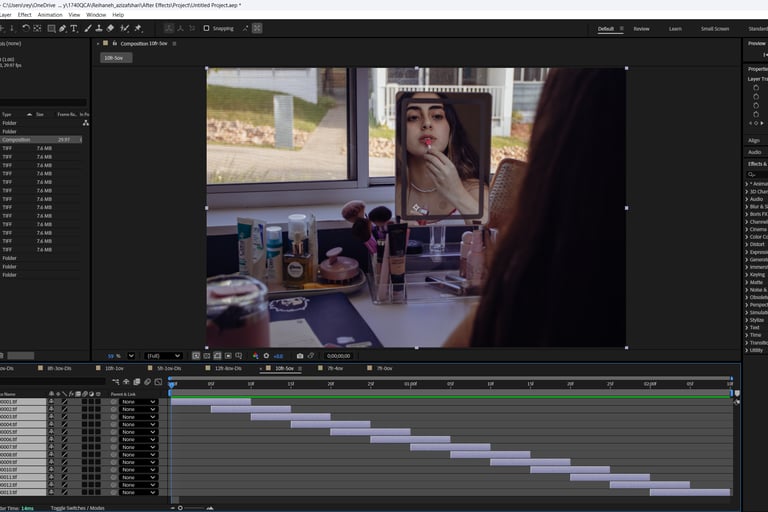
Task: Select the Eraser tool
Action: pyautogui.click(x=110, y=28)
